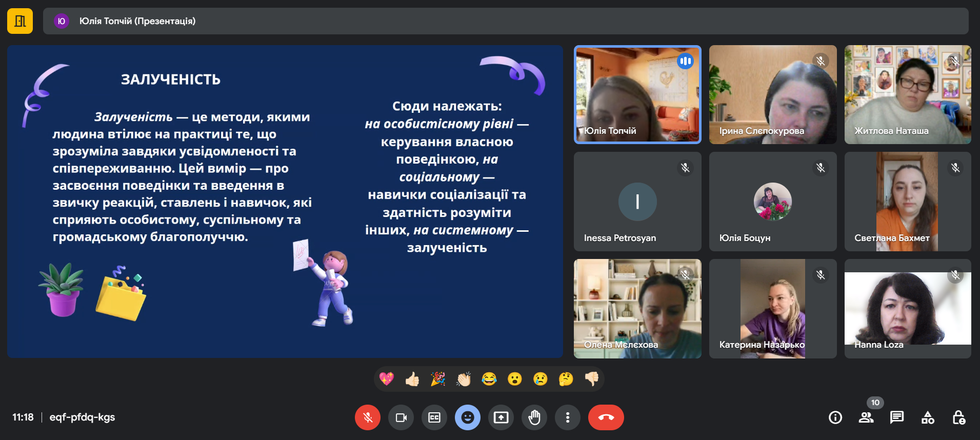Turn on closed captions
Screen dimensions: 980x440
pos(434,417)
